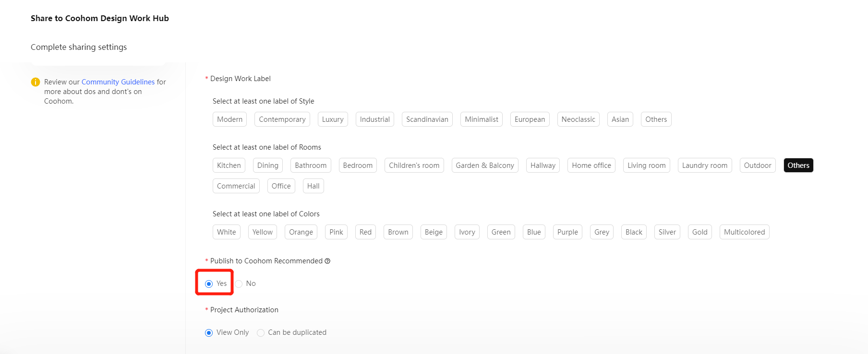Click the yellow info icon near Community Guidelines
Viewport: 868px width, 354px height.
click(36, 82)
